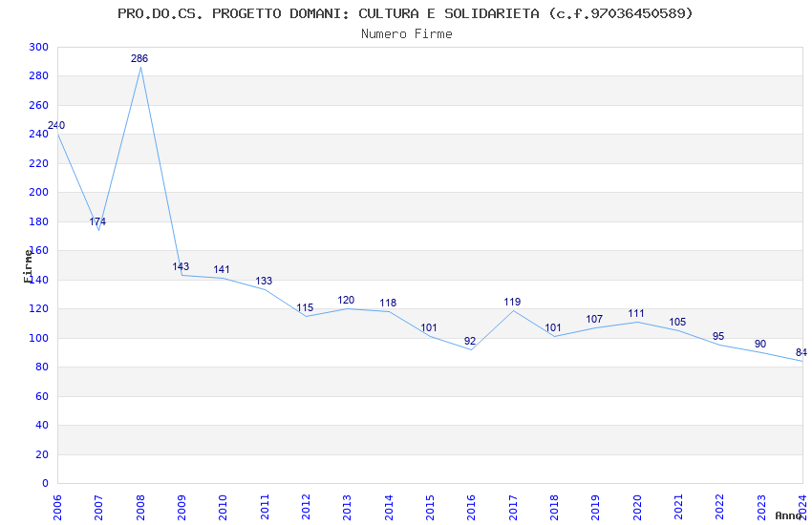Click the x-axis year label 2010
812x525 pixels.
tap(223, 507)
